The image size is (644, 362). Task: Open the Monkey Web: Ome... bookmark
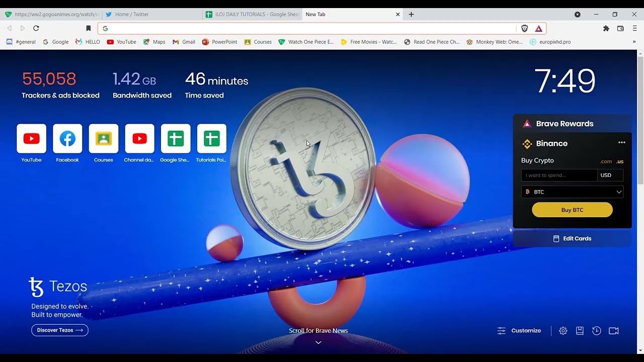495,42
